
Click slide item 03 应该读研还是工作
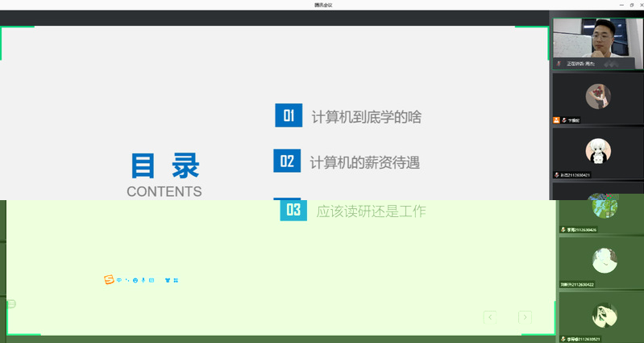pos(371,211)
